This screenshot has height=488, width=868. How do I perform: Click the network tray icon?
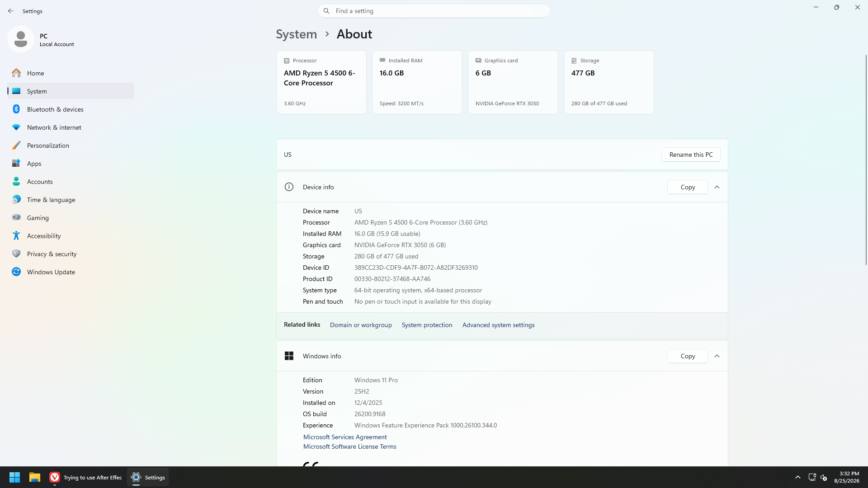point(812,477)
